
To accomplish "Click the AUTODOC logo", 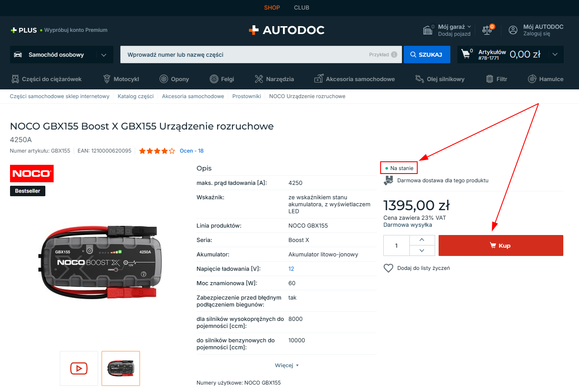I will point(286,30).
